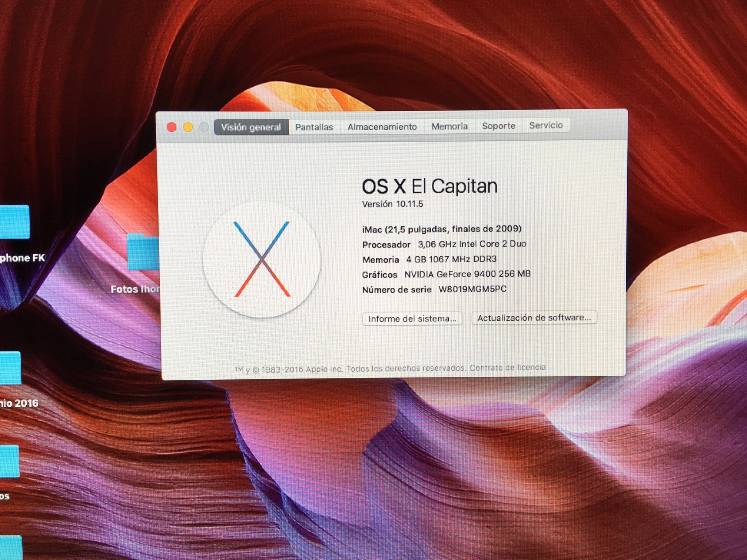Click serial number W8019MGM5PC
The image size is (747, 560).
472,289
